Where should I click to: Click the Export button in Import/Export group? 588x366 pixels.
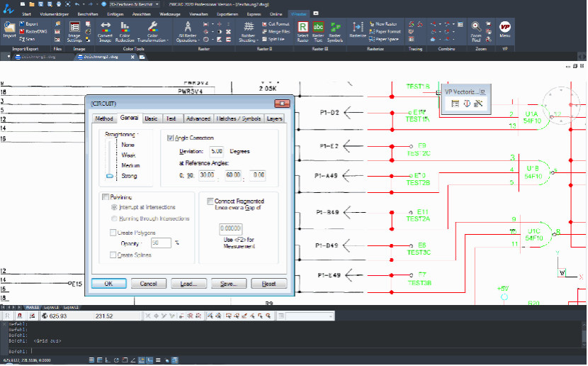pyautogui.click(x=29, y=24)
